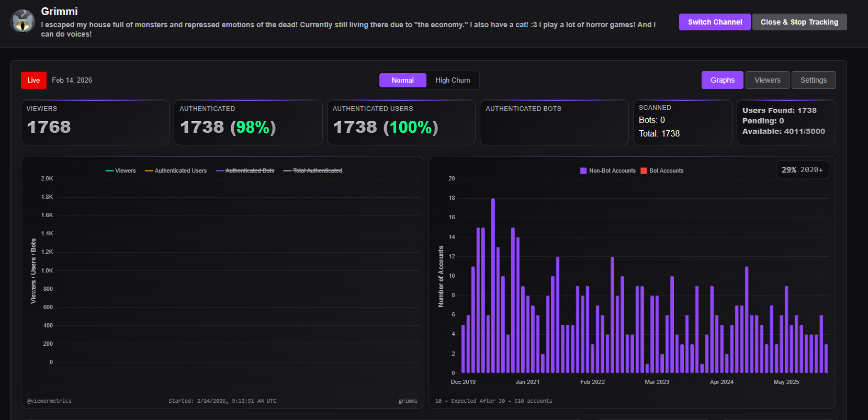Click the Apr 2024 axis label
The image size is (868, 420).
point(722,382)
